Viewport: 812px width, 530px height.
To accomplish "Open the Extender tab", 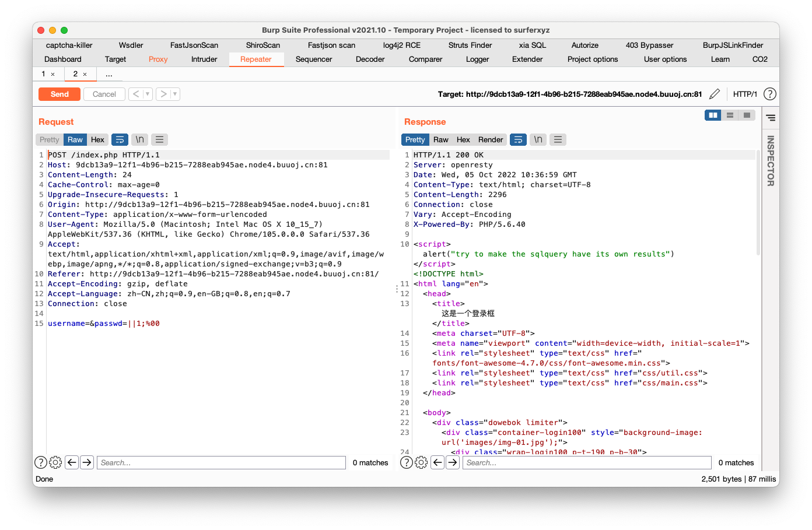I will click(x=527, y=59).
